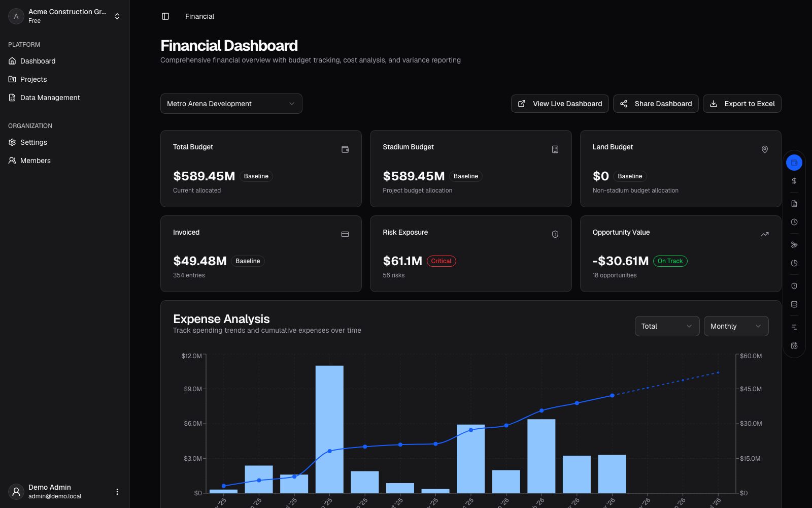This screenshot has height=508, width=812.
Task: Click "admin@demo.local" email text
Action: click(x=55, y=496)
